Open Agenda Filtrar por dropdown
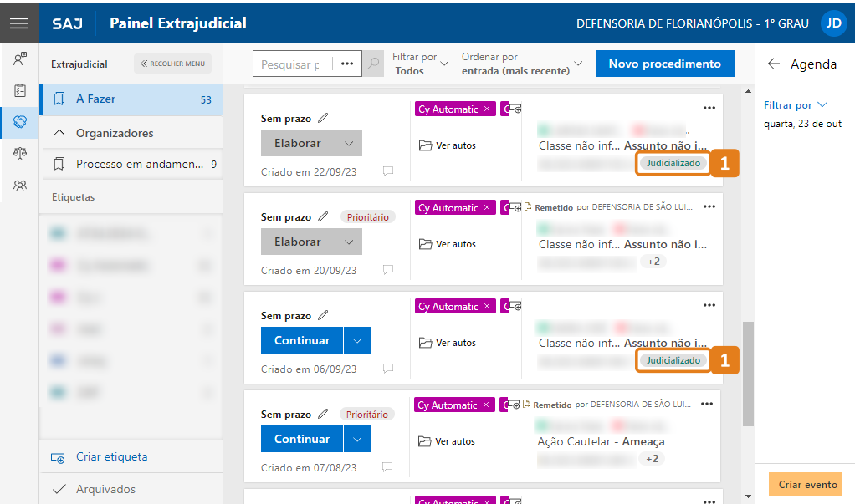 pyautogui.click(x=796, y=105)
